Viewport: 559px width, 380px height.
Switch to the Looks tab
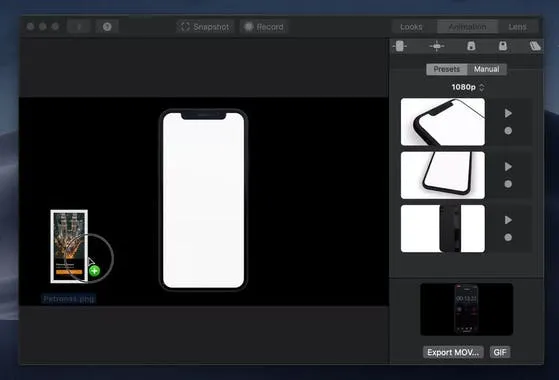[x=411, y=27]
